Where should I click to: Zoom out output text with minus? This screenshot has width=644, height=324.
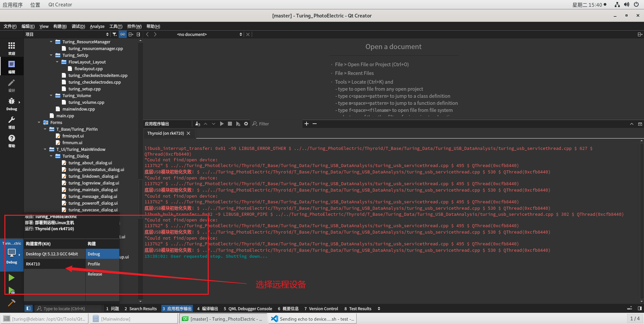[315, 124]
